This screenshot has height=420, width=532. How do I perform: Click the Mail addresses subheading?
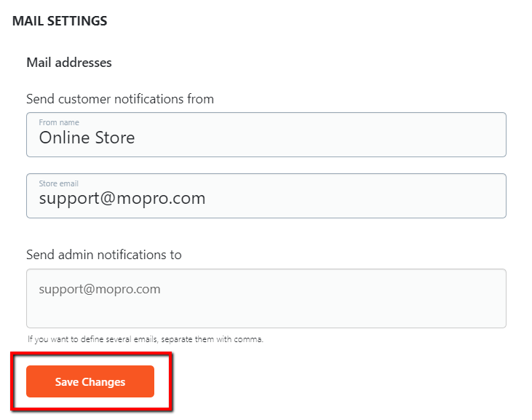pyautogui.click(x=69, y=63)
